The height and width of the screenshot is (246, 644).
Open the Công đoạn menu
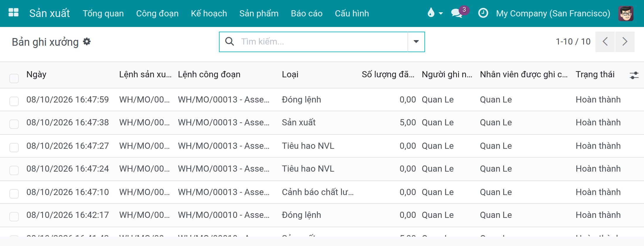[x=157, y=13]
